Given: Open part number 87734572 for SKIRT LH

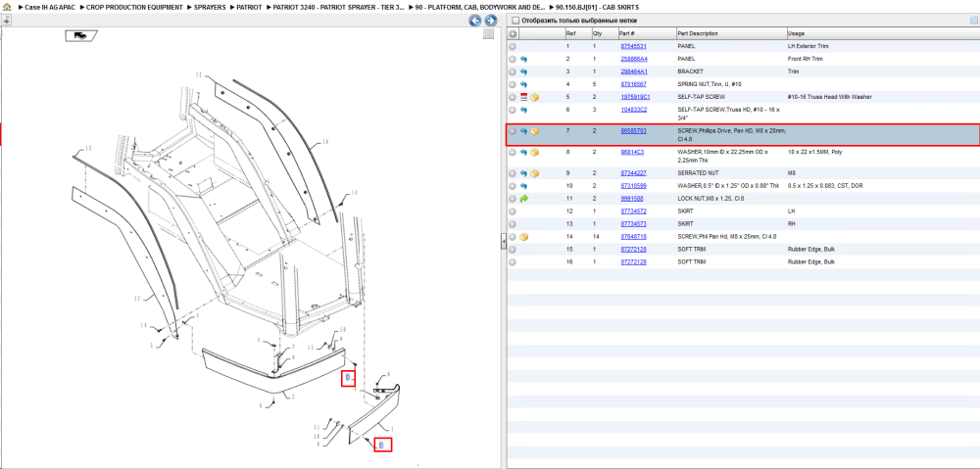Looking at the screenshot, I should point(633,211).
